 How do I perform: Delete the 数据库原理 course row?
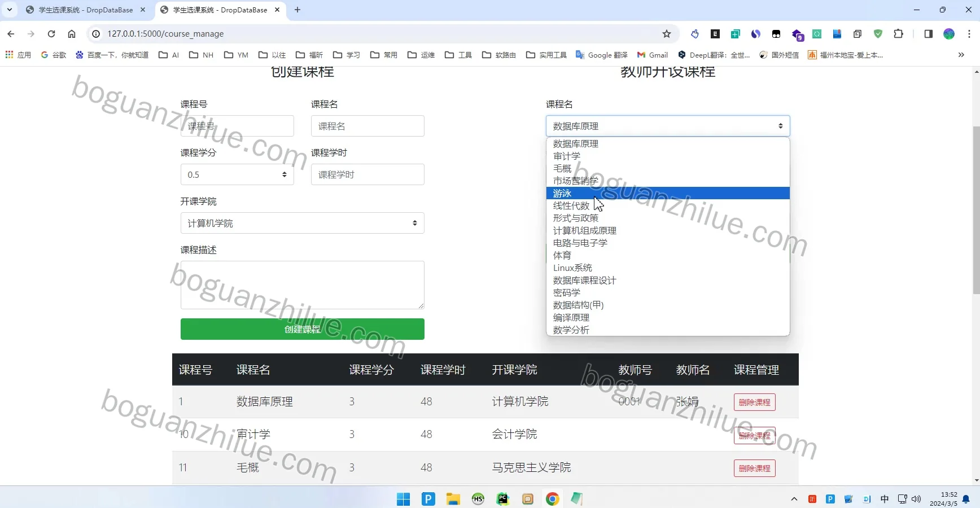(x=755, y=402)
